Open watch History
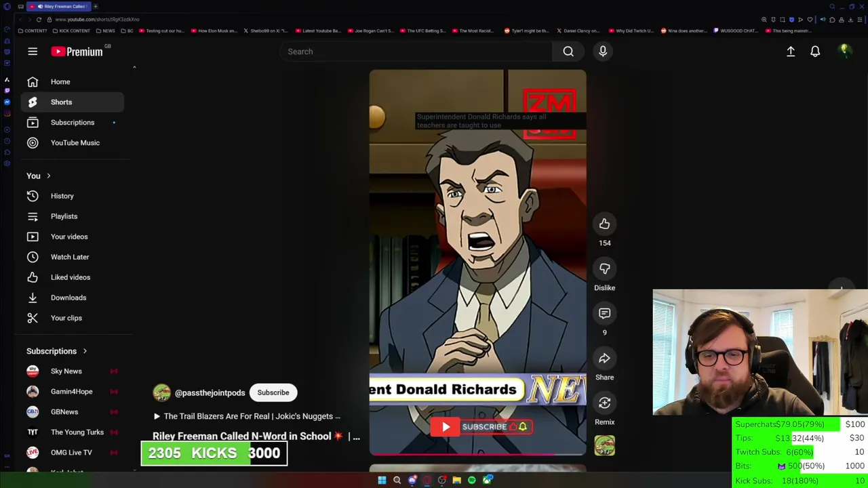The width and height of the screenshot is (868, 488). [x=73, y=196]
